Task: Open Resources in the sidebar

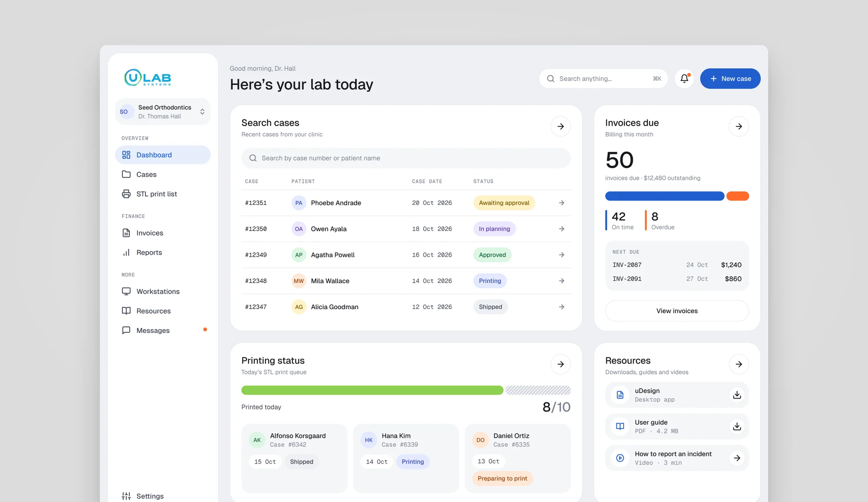Action: click(x=163, y=311)
